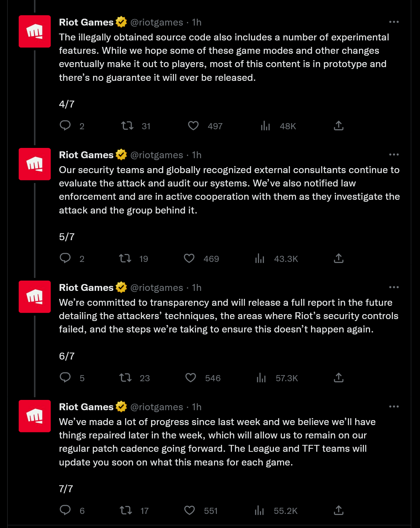Retweet the tweet with 19 retweets
Viewport: 420px width, 528px height.
point(125,258)
